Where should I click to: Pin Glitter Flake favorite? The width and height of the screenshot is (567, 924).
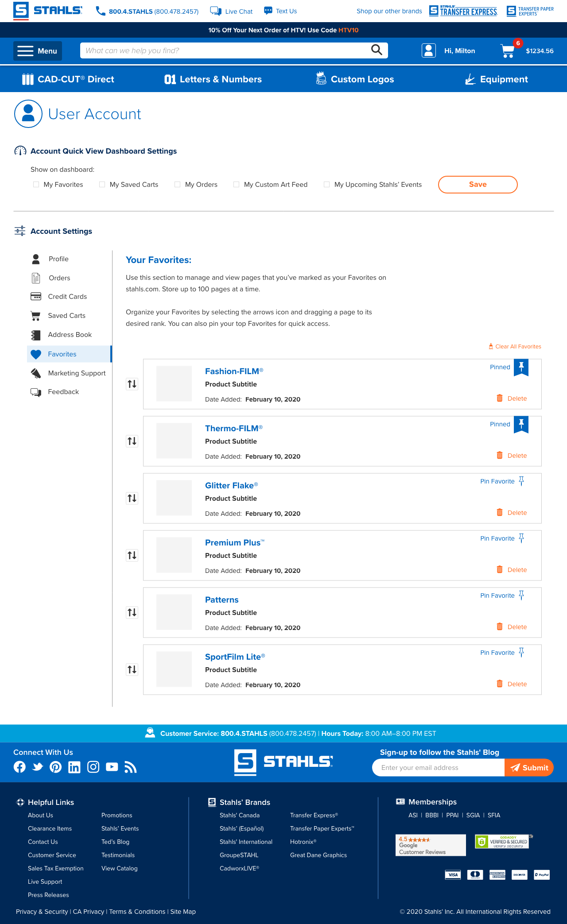pos(502,481)
